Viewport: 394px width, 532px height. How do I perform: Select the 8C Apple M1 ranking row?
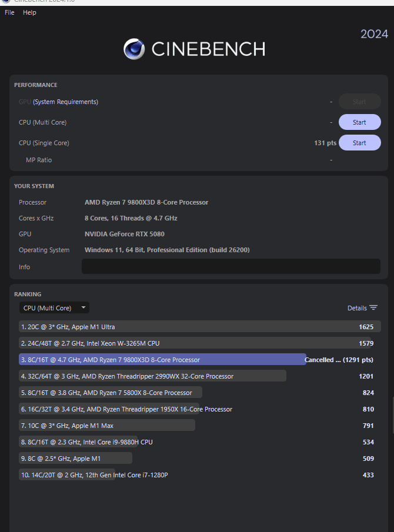coord(199,459)
